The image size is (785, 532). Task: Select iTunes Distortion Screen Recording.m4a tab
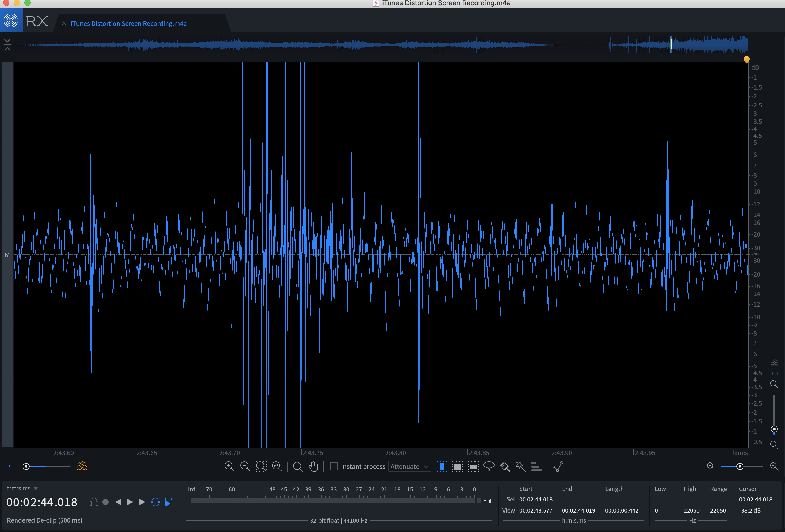pyautogui.click(x=128, y=23)
